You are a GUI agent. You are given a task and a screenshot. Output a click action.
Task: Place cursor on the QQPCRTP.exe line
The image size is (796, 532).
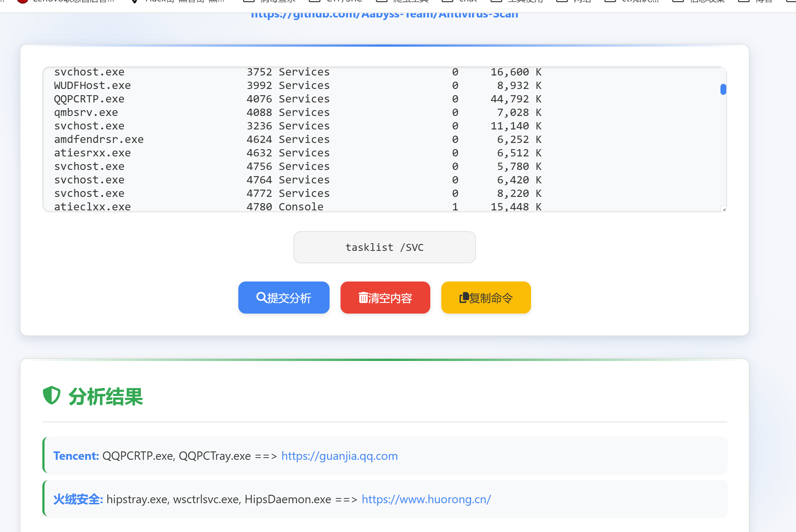tap(89, 99)
